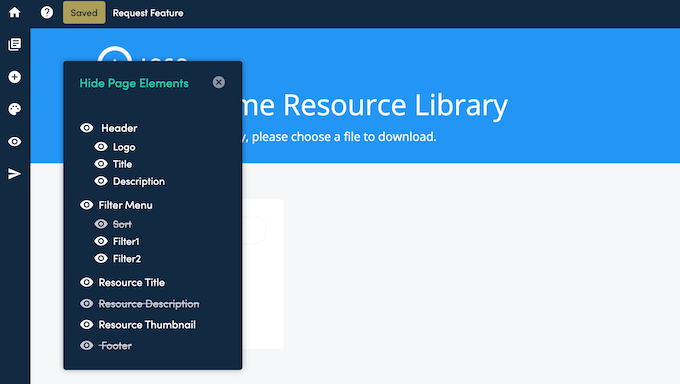Click the send paper plane sidebar icon
Screen dimensions: 680x384
(14, 174)
